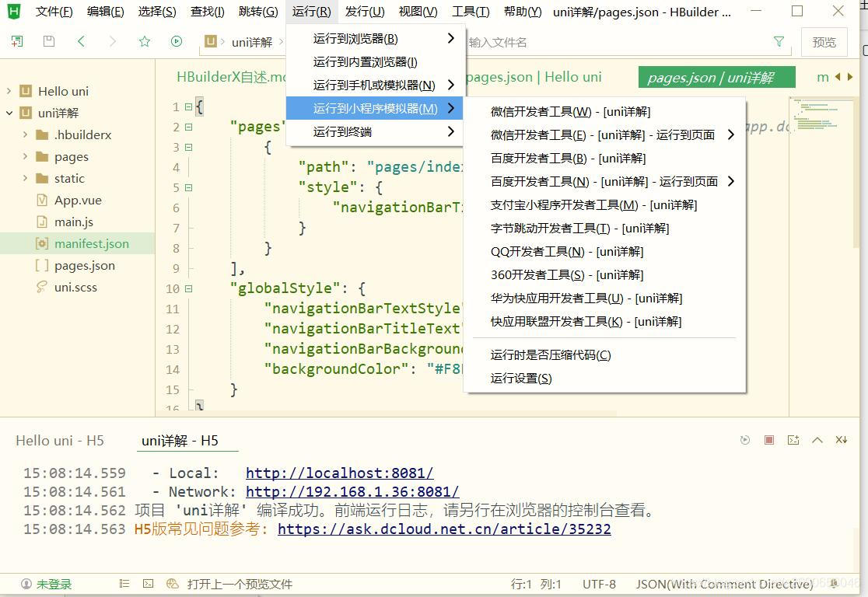
Task: Choose 运行到手机或模拟器(N)
Action: coord(375,86)
